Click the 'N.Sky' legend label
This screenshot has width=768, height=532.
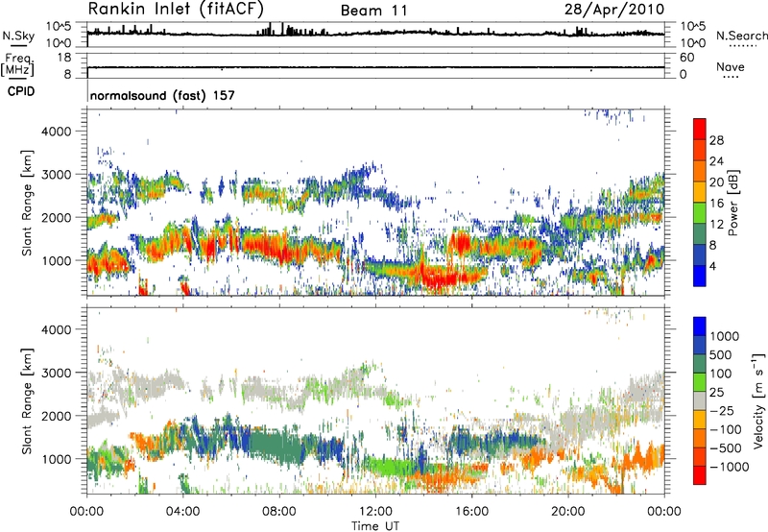point(18,36)
